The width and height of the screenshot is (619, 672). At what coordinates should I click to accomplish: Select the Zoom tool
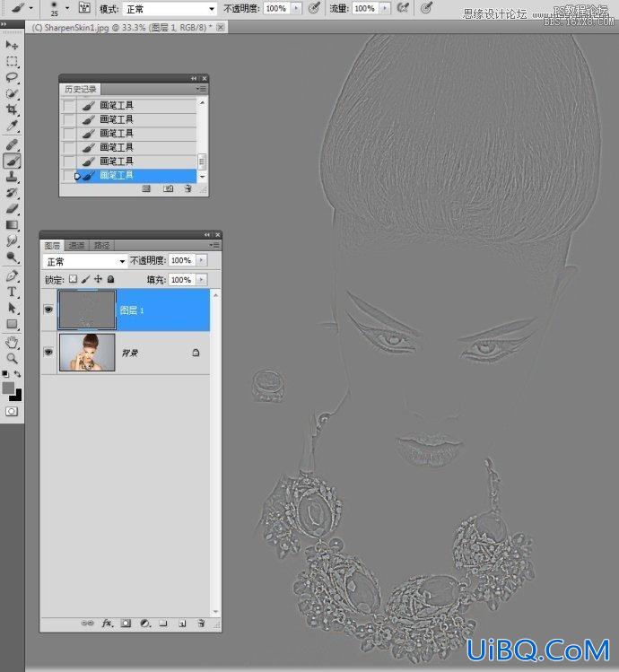12,358
